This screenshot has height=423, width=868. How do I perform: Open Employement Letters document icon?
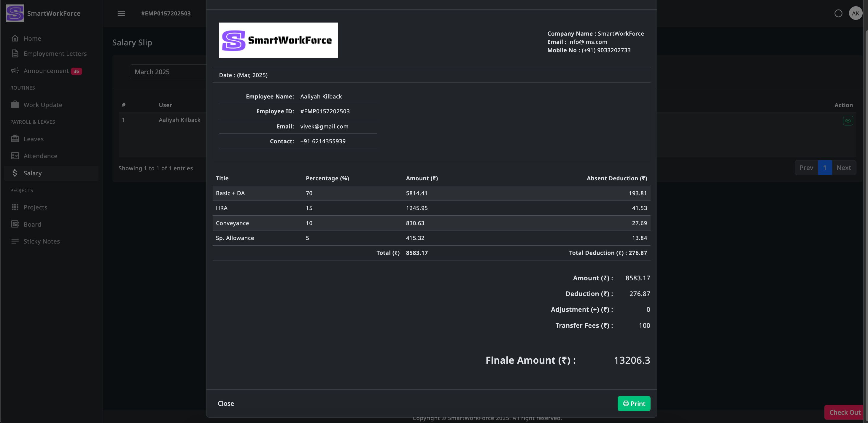click(15, 54)
